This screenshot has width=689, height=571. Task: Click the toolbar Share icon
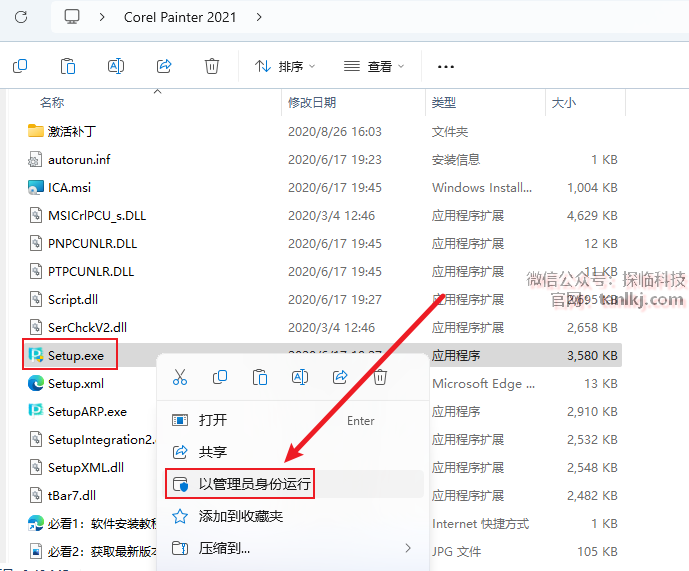(164, 66)
